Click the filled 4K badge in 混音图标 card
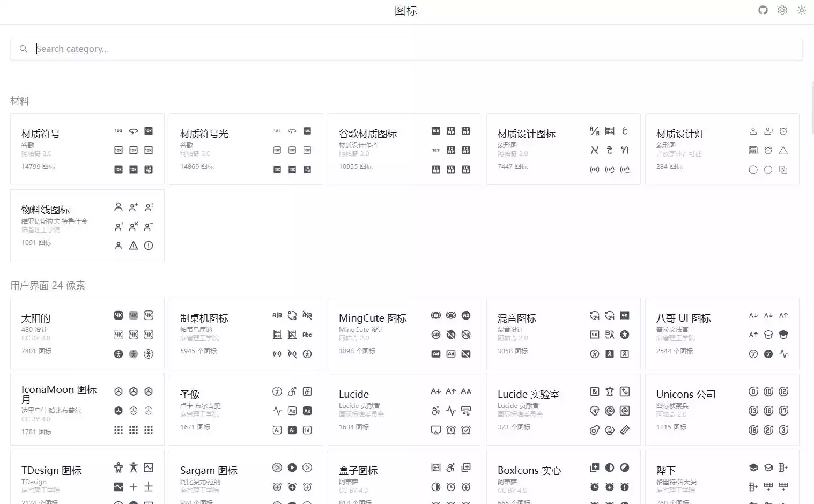This screenshot has height=504, width=814. click(625, 315)
